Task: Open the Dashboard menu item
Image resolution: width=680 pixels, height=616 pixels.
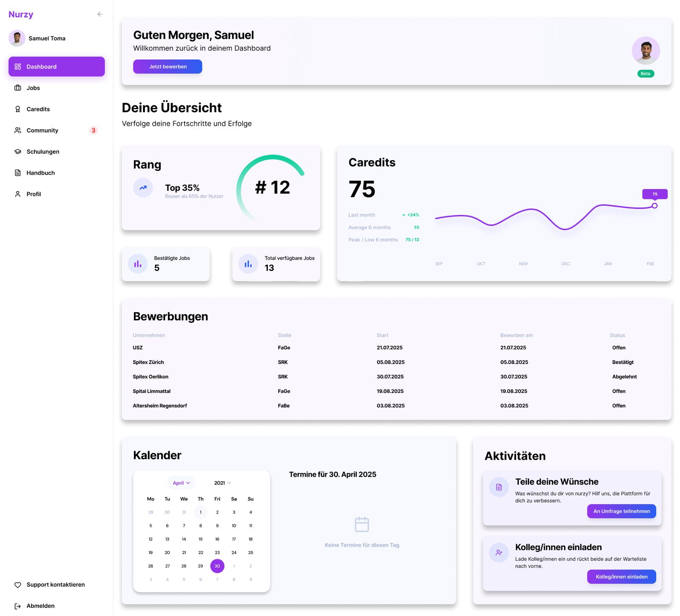Action: 57,67
